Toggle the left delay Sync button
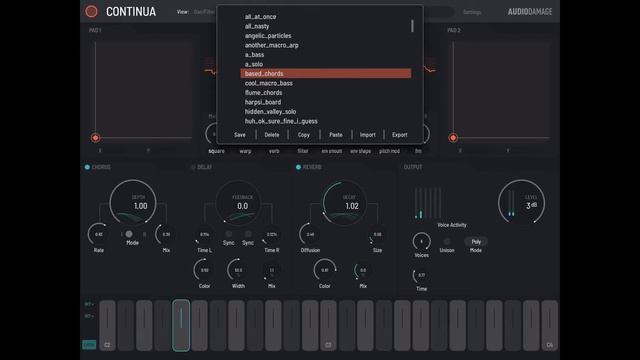 tap(229, 234)
